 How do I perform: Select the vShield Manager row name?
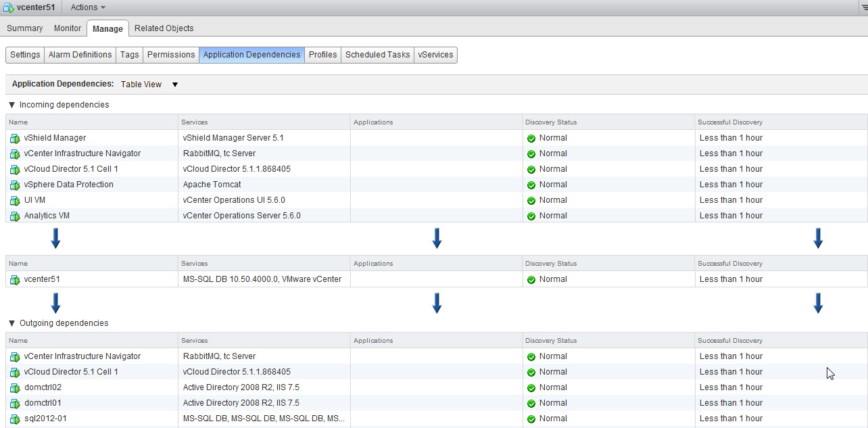pyautogui.click(x=55, y=138)
